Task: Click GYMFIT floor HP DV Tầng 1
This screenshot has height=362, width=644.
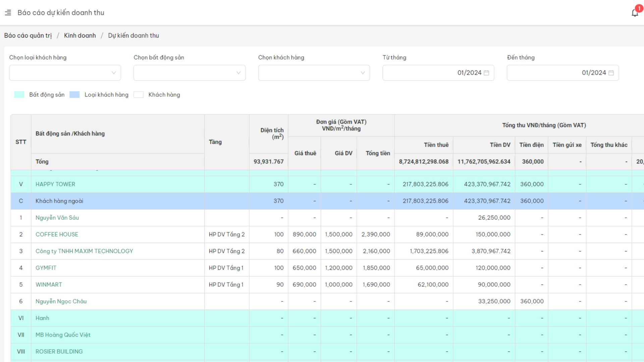Action: tap(226, 268)
